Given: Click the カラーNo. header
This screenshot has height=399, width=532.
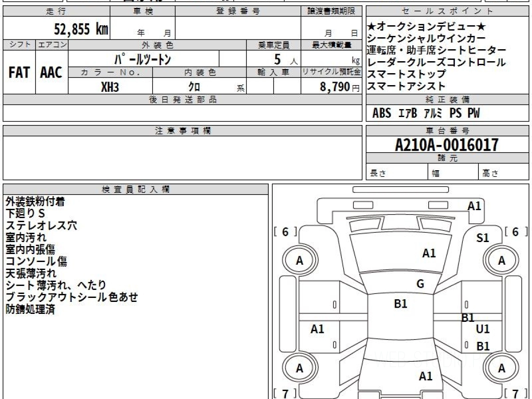Looking at the screenshot, I should tap(110, 72).
